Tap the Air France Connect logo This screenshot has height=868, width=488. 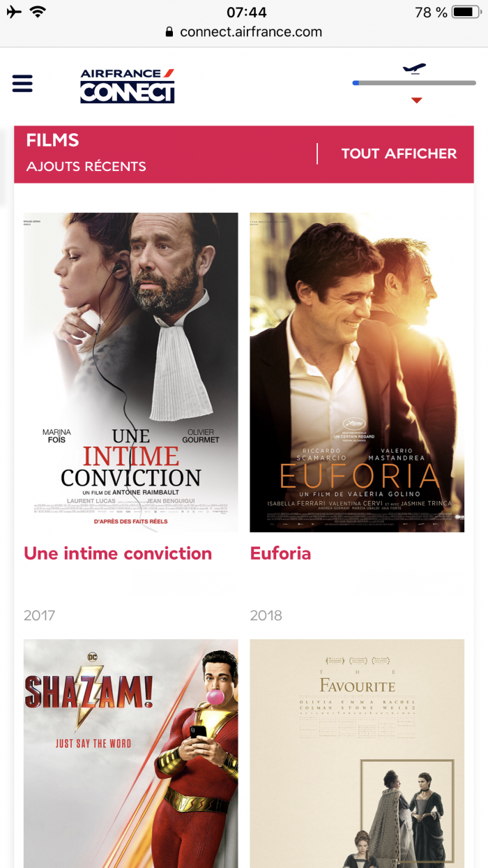127,86
